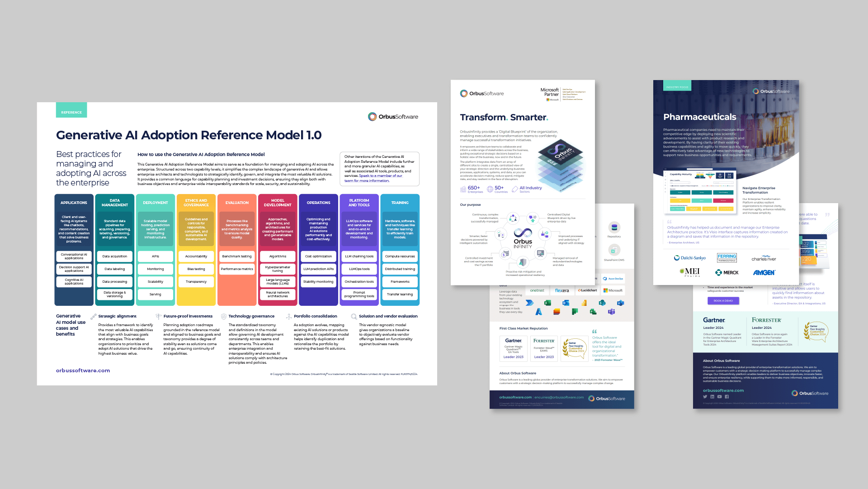Select the ETHICS AND GOVERNANCE column header
The height and width of the screenshot is (489, 868).
(x=196, y=203)
